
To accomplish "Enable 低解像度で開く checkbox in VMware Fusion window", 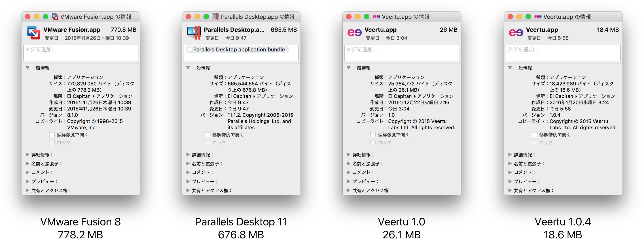I will tap(52, 135).
